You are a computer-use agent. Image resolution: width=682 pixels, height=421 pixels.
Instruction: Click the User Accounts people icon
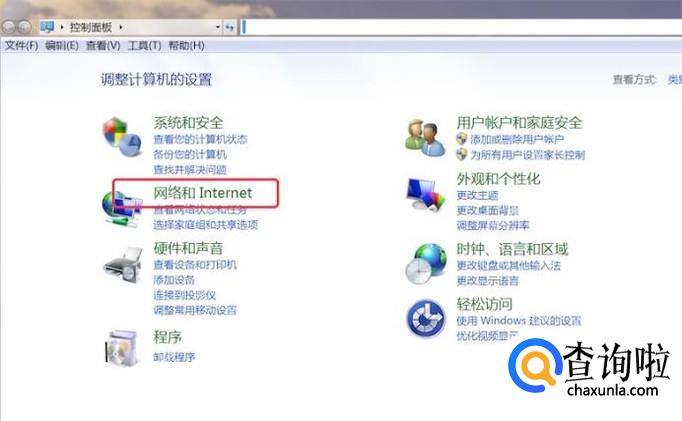click(425, 138)
